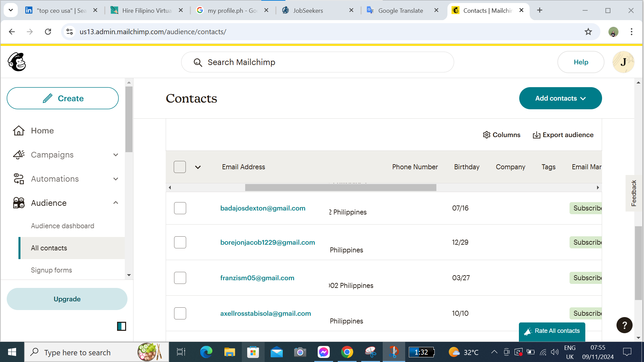Viewport: 644px width, 362px height.
Task: Click the Export audience download icon
Action: (536, 135)
